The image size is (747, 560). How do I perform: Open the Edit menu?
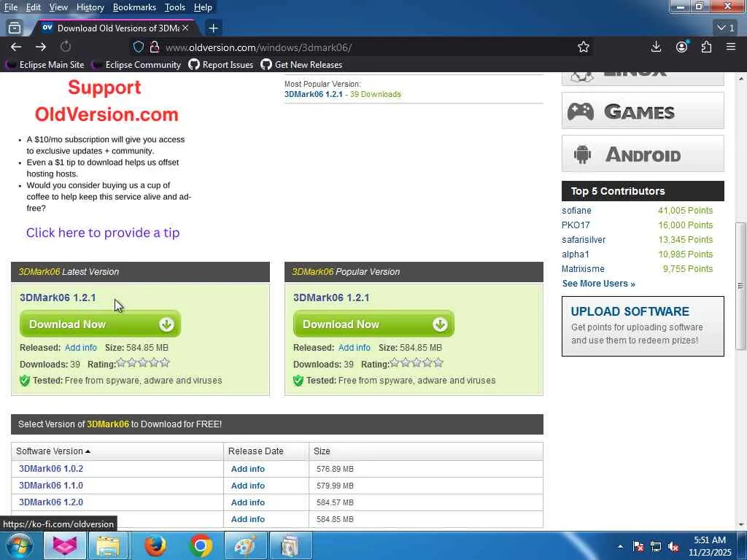(x=34, y=7)
